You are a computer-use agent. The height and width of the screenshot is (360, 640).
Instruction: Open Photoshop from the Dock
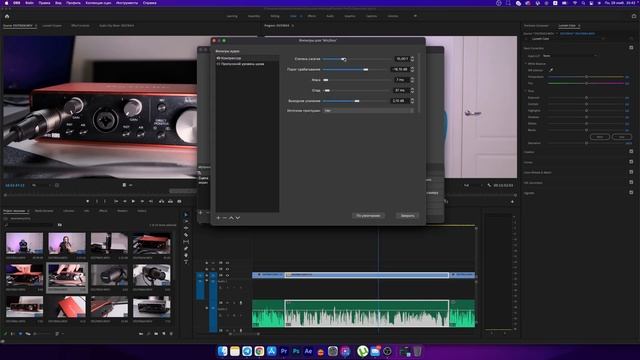[296, 351]
